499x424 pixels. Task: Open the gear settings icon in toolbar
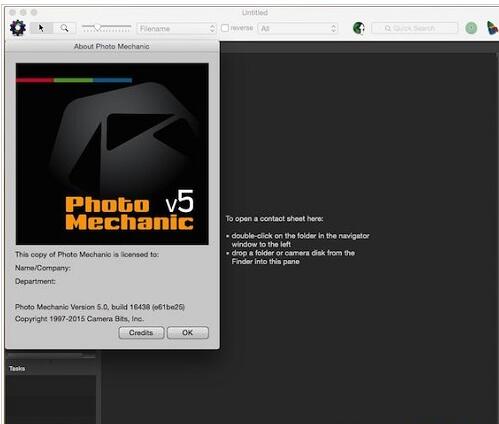click(18, 28)
